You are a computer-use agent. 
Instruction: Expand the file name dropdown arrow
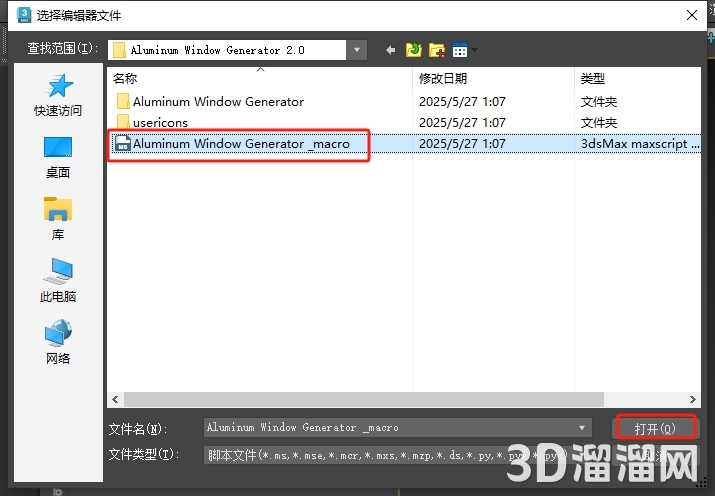(582, 428)
